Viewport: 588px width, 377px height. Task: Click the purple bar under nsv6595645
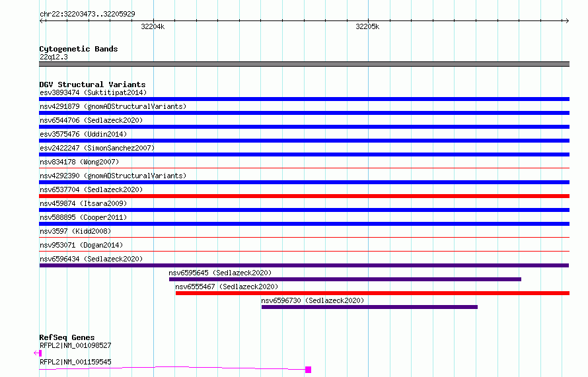345,279
